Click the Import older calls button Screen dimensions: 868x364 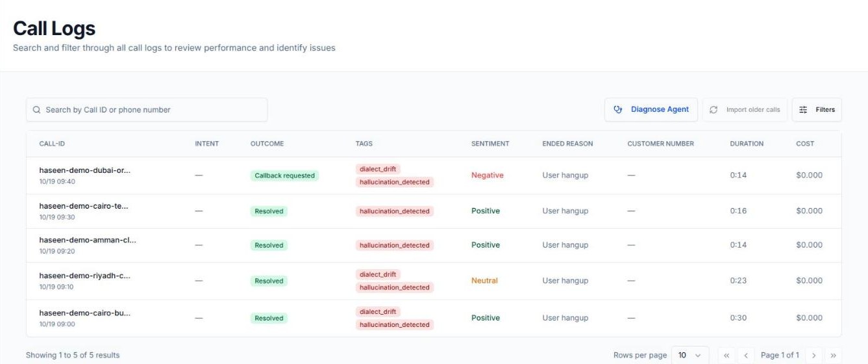(745, 110)
